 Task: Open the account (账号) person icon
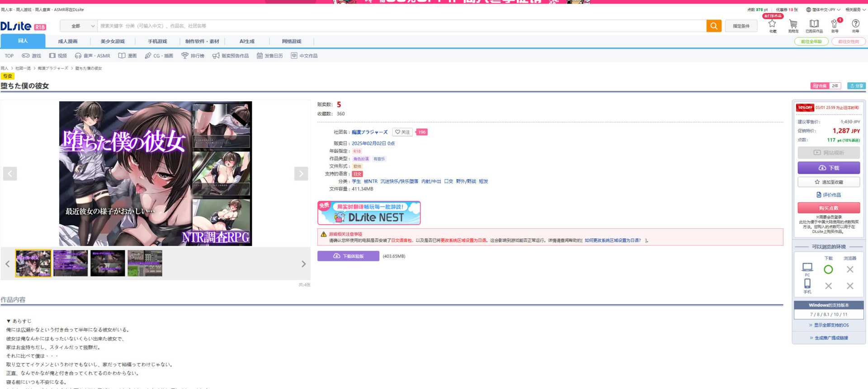click(x=835, y=25)
